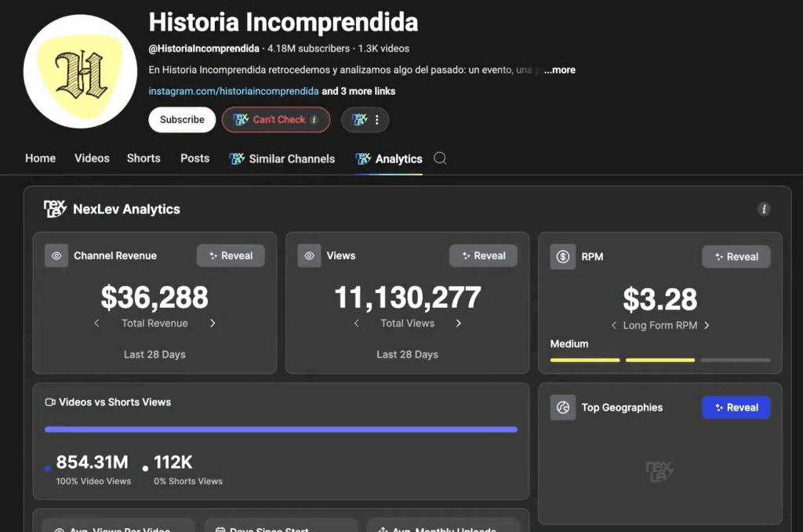Open the instagram.com/historiaincomprendida link
This screenshot has width=803, height=532.
[234, 91]
